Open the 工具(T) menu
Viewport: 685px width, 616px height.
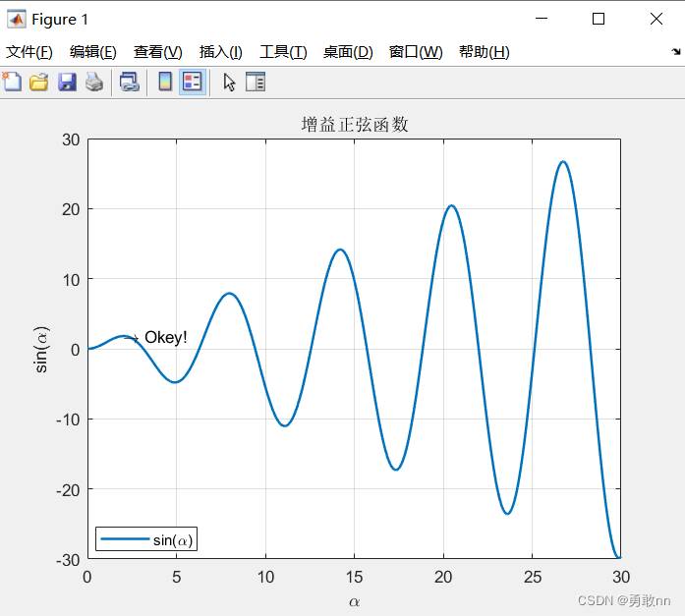283,52
